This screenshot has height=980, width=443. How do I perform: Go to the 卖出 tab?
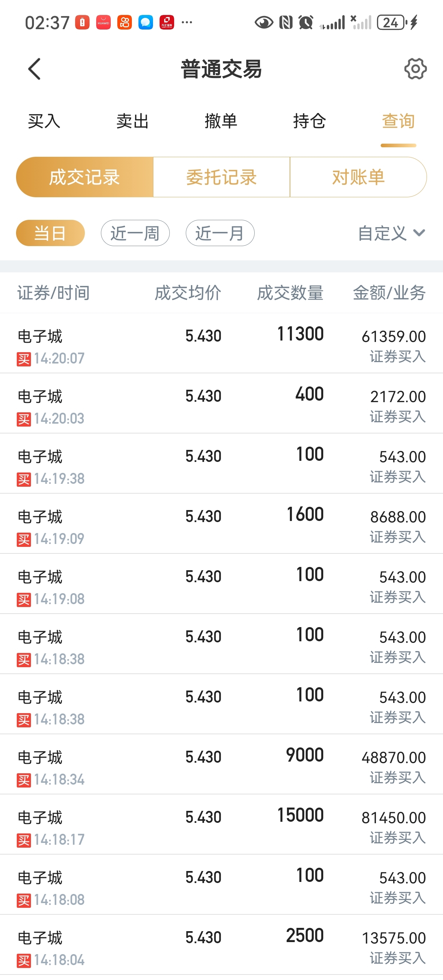[132, 121]
